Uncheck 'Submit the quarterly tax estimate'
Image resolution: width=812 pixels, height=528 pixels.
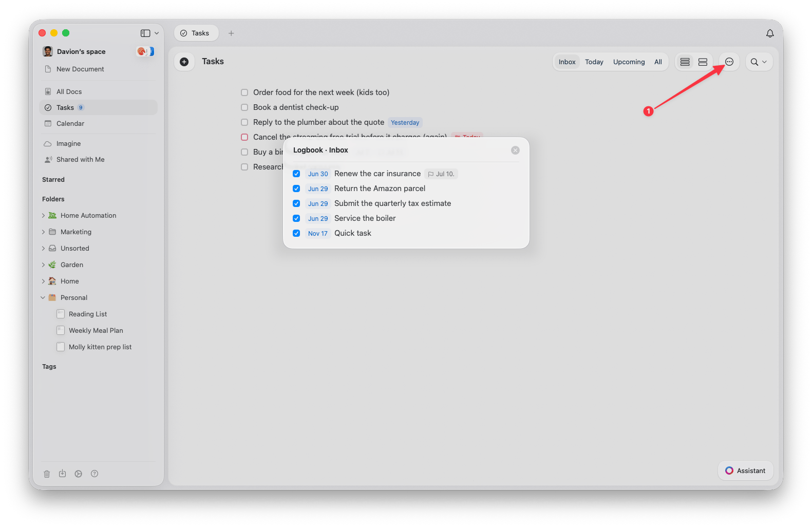tap(296, 203)
